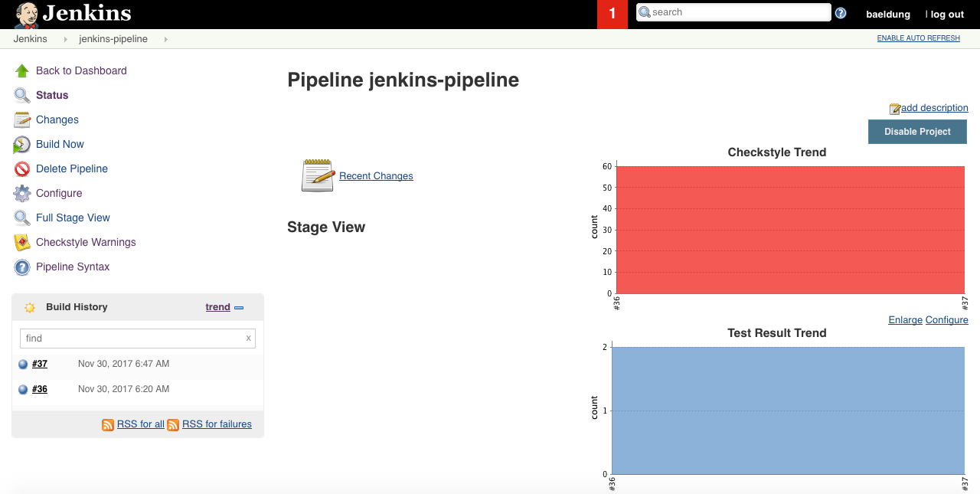Open the breadcrumb arrow after jenkins-pipeline
Image resolution: width=980 pixels, height=494 pixels.
[165, 38]
